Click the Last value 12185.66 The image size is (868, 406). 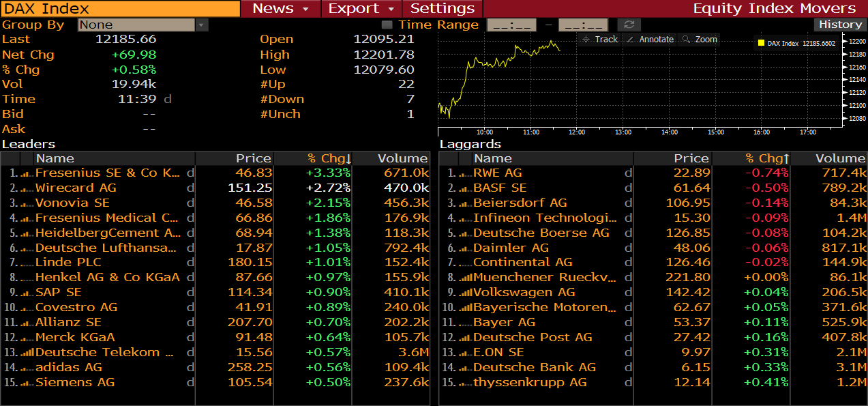pos(126,40)
